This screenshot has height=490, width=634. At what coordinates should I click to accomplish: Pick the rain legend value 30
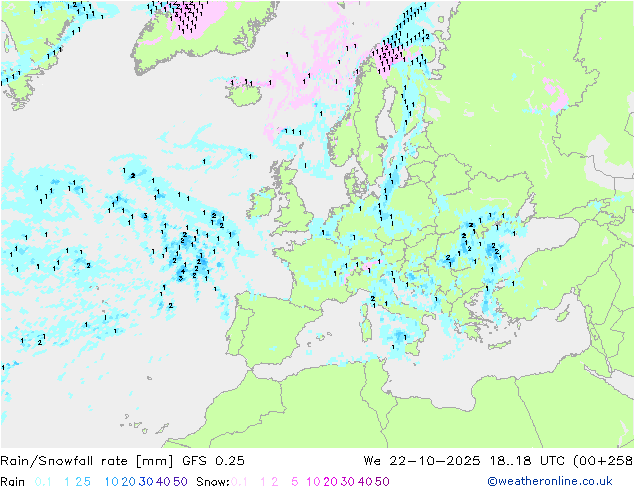(146, 482)
